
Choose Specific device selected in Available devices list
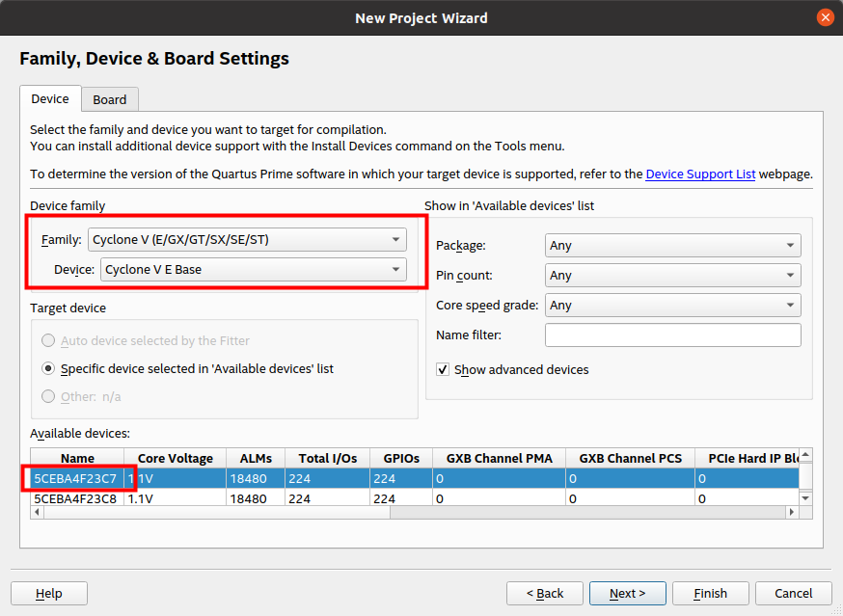48,369
